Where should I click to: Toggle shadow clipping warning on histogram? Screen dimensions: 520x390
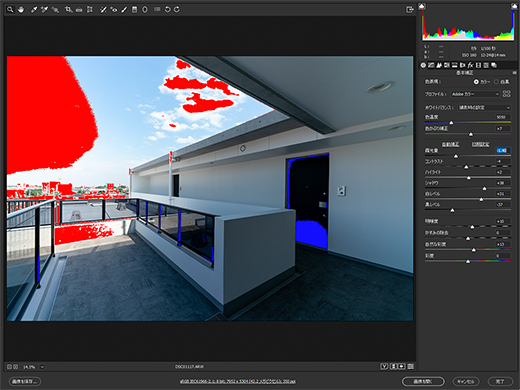422,6
